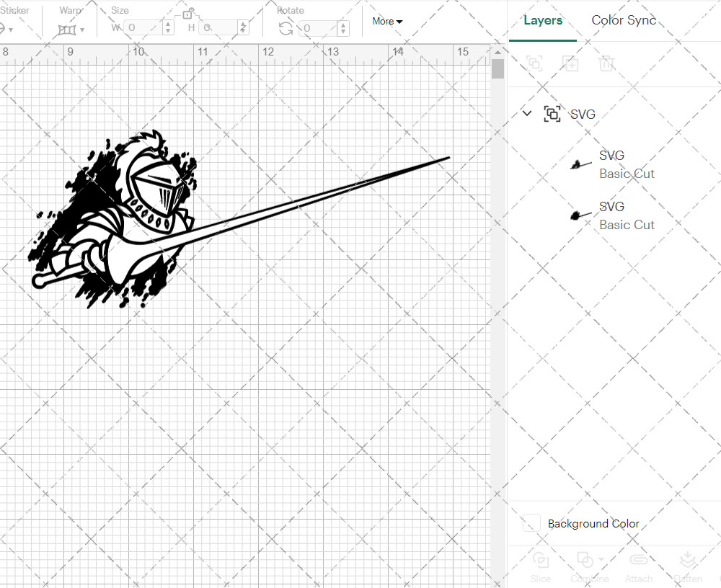This screenshot has height=588, width=721.
Task: Click the Background Color swatch
Action: 531,524
